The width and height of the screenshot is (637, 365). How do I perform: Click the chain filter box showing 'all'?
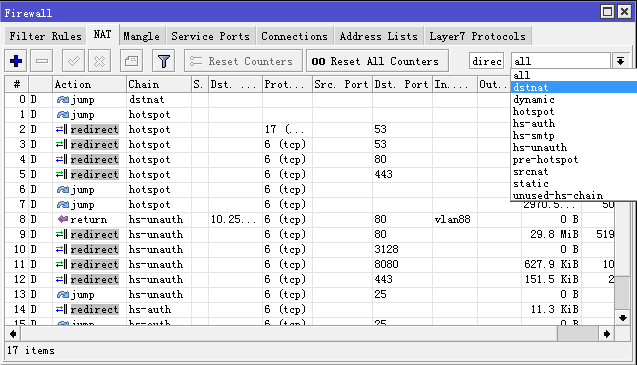561,61
